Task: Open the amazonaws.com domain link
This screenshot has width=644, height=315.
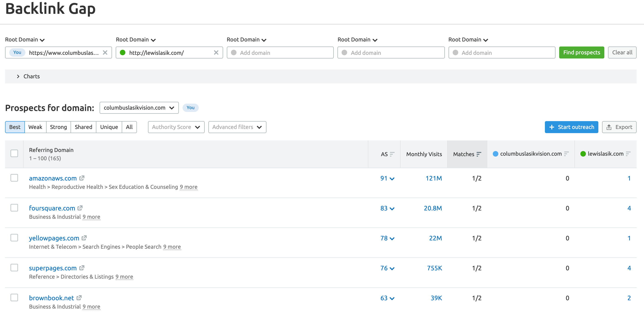Action: click(53, 178)
